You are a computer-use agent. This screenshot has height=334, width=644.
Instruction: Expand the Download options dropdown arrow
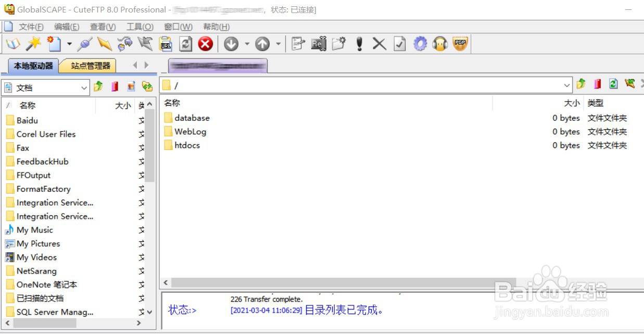[x=247, y=44]
